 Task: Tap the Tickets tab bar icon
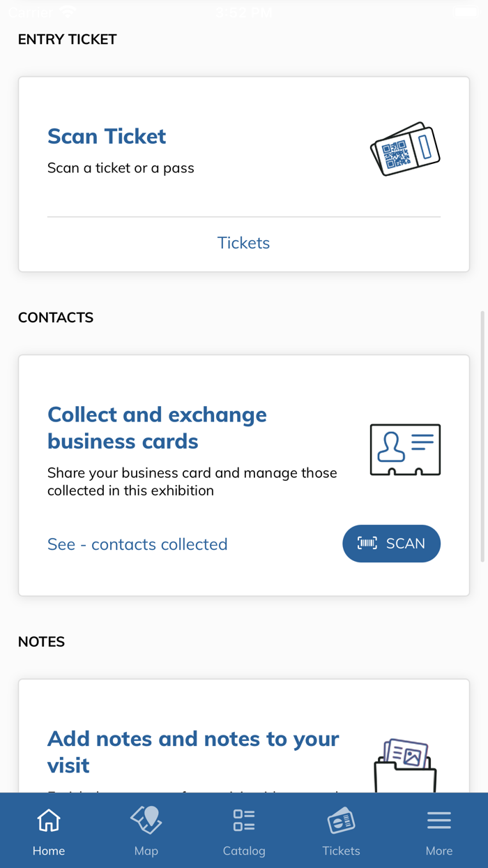click(341, 821)
